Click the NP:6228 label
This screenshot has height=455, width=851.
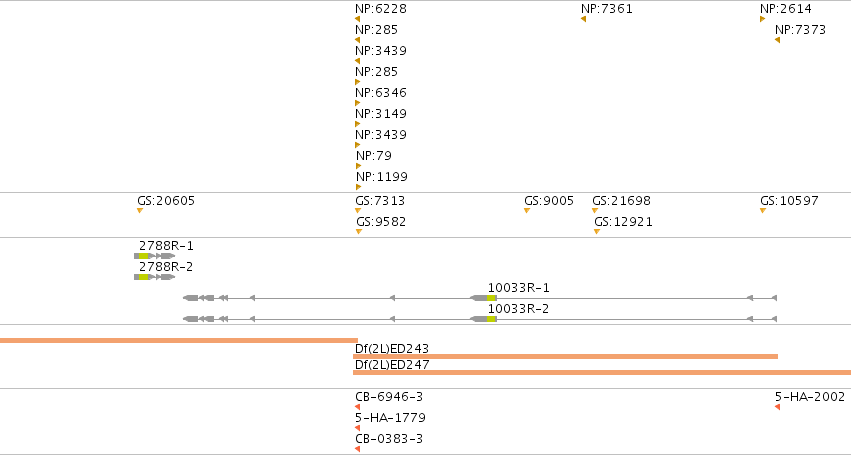click(x=381, y=9)
